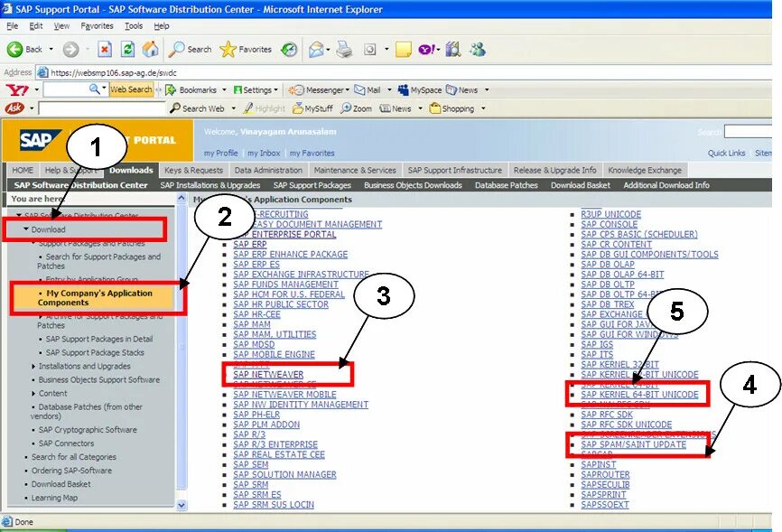Click the yellow note toolbar icon
782x532 pixels.
[403, 50]
